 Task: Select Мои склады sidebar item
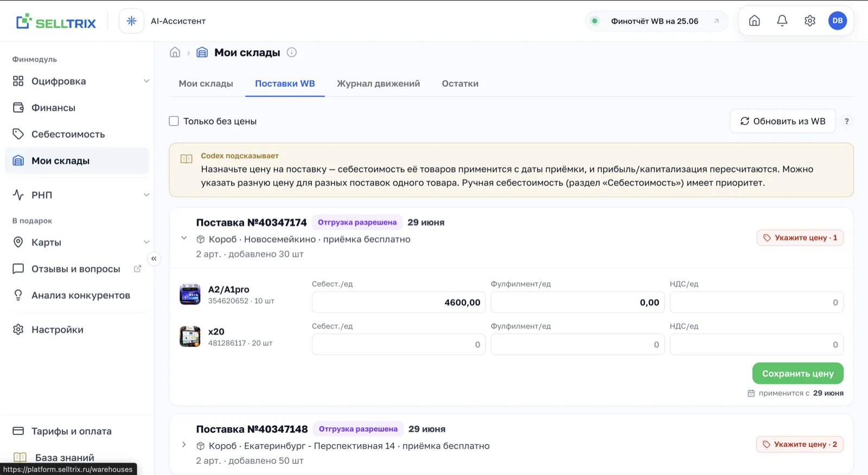point(77,161)
